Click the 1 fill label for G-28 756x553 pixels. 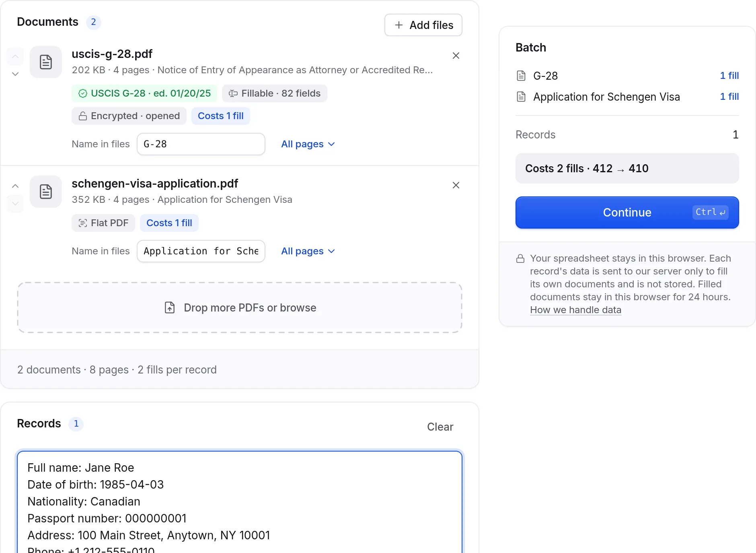[729, 76]
